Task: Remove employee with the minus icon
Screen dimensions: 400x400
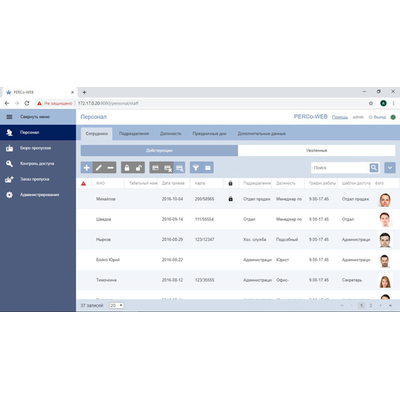Action: tap(111, 168)
